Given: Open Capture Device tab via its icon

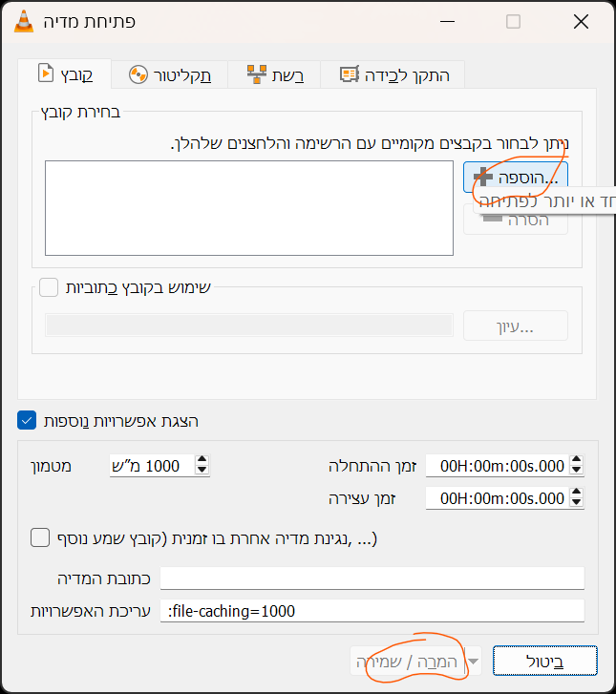Looking at the screenshot, I should click(350, 74).
